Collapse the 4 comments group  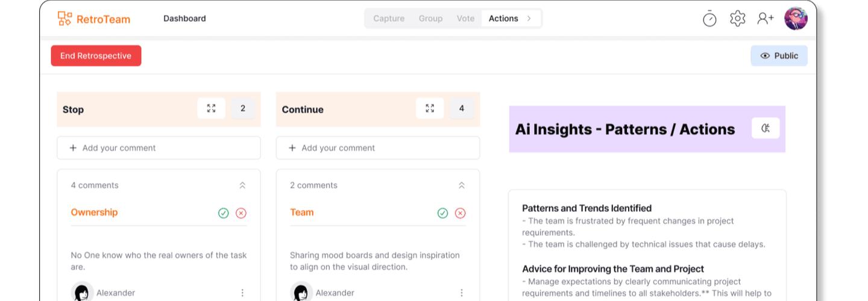(x=242, y=185)
